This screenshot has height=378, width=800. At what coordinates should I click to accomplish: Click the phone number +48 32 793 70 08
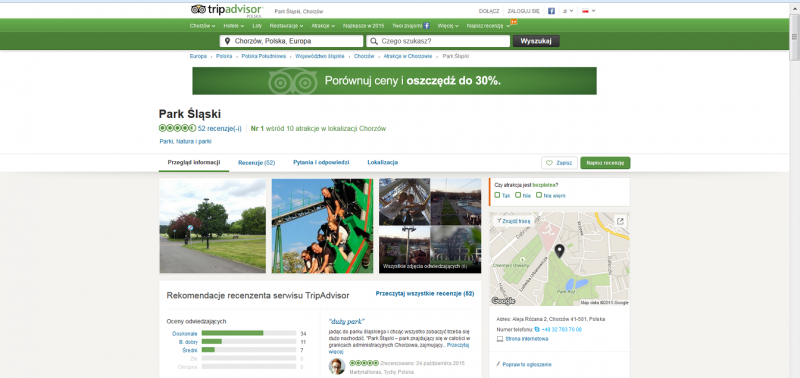(562, 330)
